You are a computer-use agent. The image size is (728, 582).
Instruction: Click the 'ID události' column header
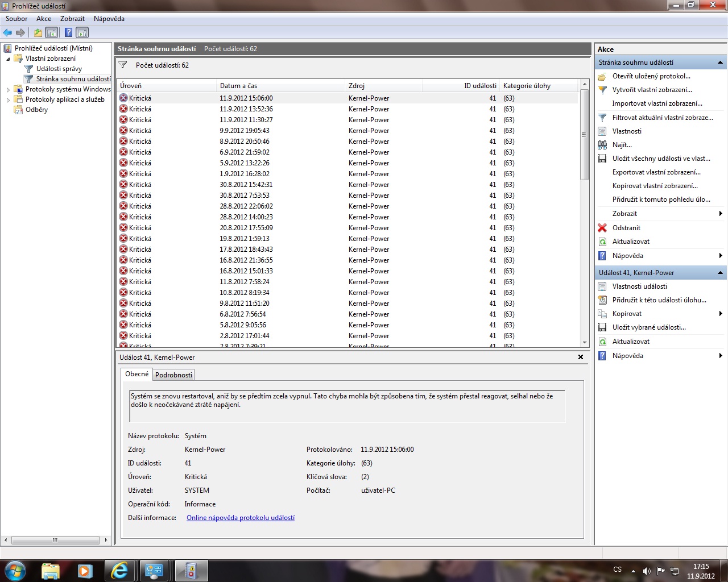pos(461,86)
